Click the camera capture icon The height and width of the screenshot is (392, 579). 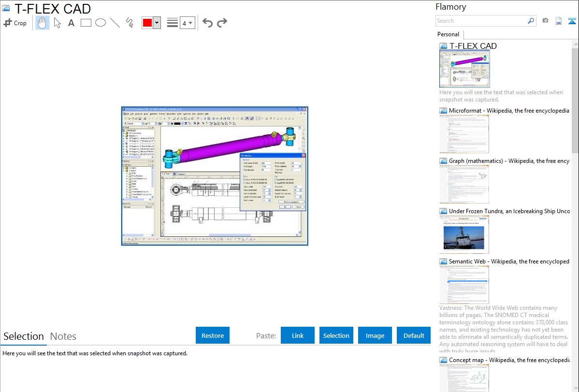545,21
